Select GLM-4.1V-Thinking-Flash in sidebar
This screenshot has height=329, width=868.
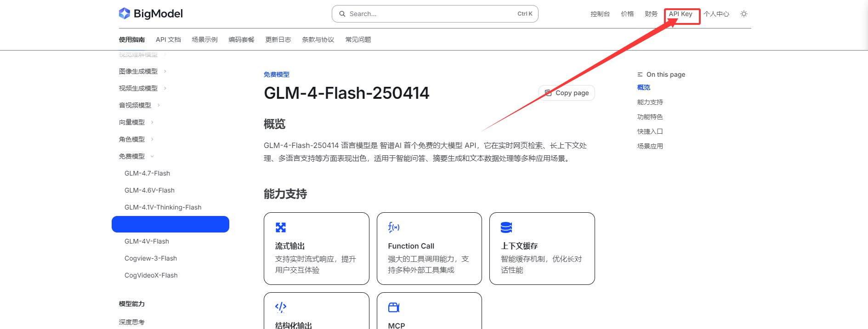pos(163,207)
